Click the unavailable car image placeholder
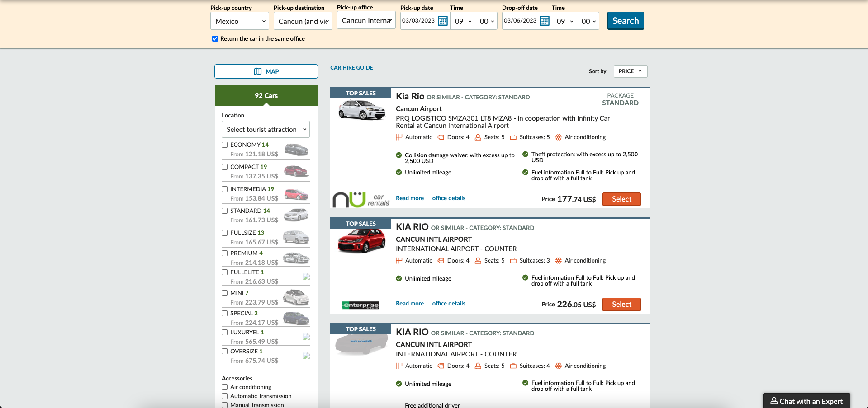Screen dimensions: 868x408 coord(361,344)
